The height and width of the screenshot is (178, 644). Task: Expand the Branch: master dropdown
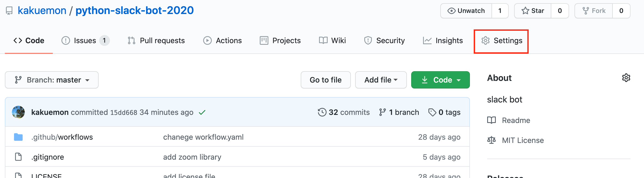[x=51, y=80]
